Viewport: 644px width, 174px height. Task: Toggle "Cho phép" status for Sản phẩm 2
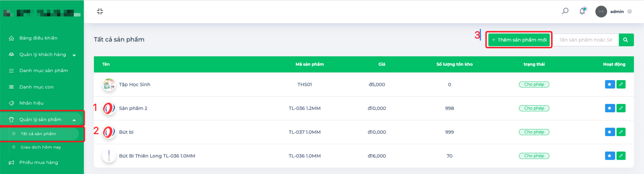tap(534, 108)
